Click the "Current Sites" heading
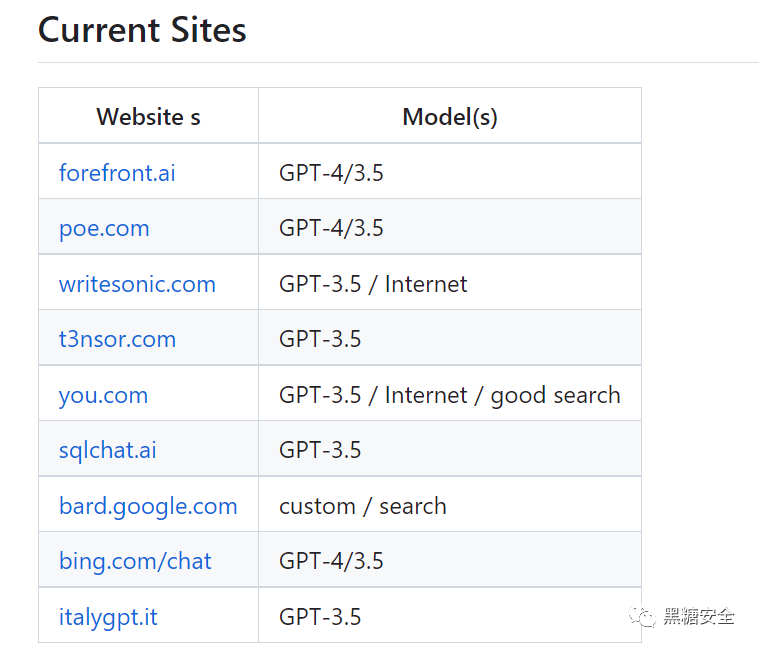 pos(142,30)
